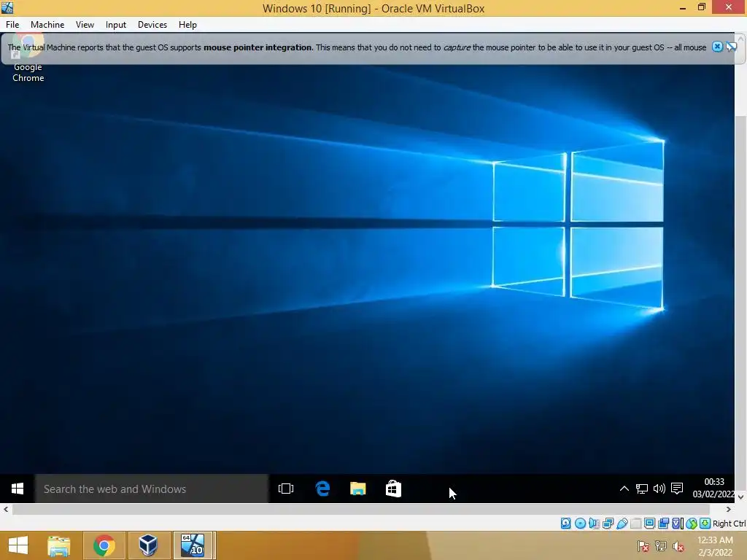
Task: Dismiss the mouse pointer integration notification
Action: pyautogui.click(x=717, y=47)
